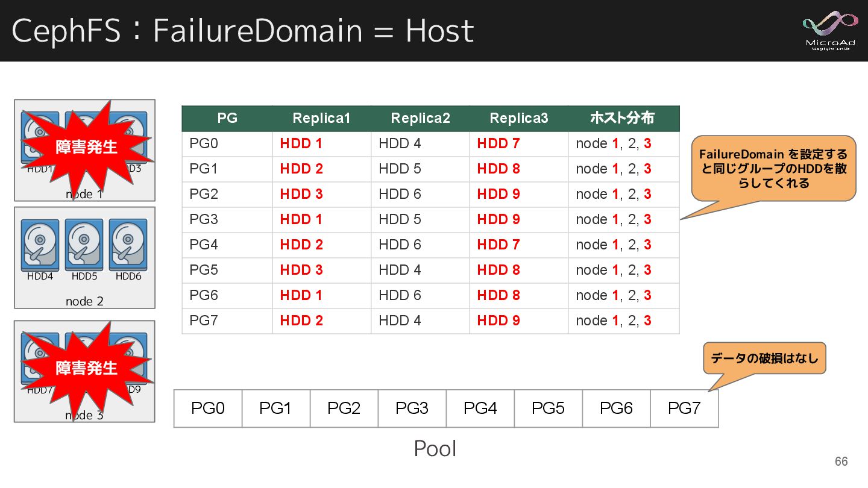Click the HDD4 disk icon
The image size is (868, 488).
(x=40, y=245)
